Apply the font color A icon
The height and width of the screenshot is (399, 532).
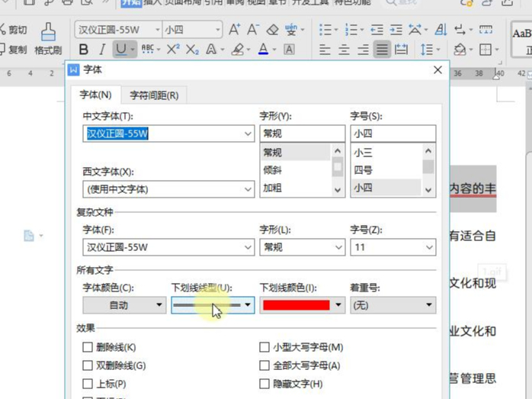click(x=263, y=50)
